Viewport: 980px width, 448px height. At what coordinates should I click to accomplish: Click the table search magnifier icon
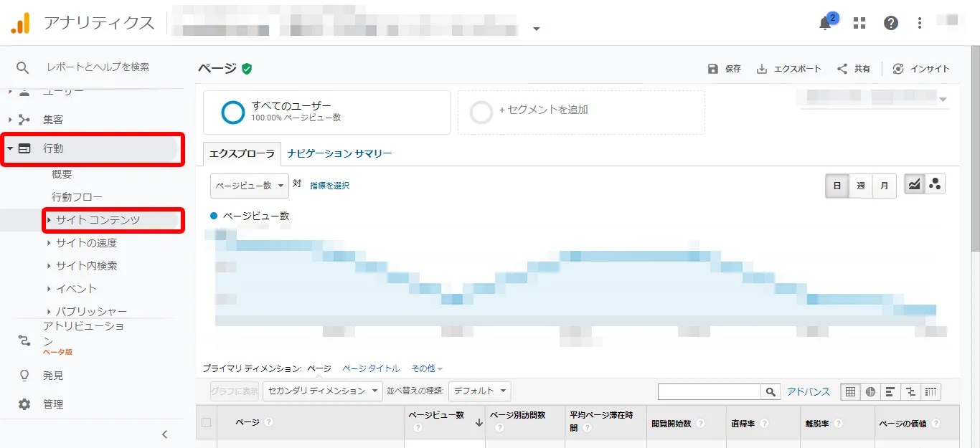[x=770, y=391]
